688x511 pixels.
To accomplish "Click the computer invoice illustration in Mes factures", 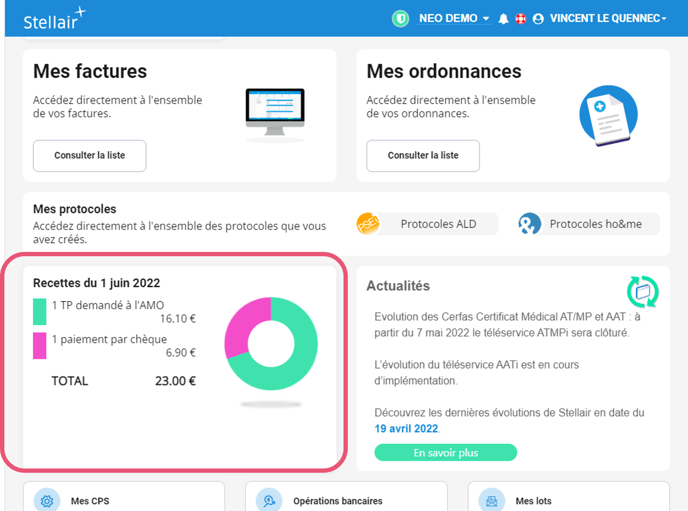I will 274,114.
